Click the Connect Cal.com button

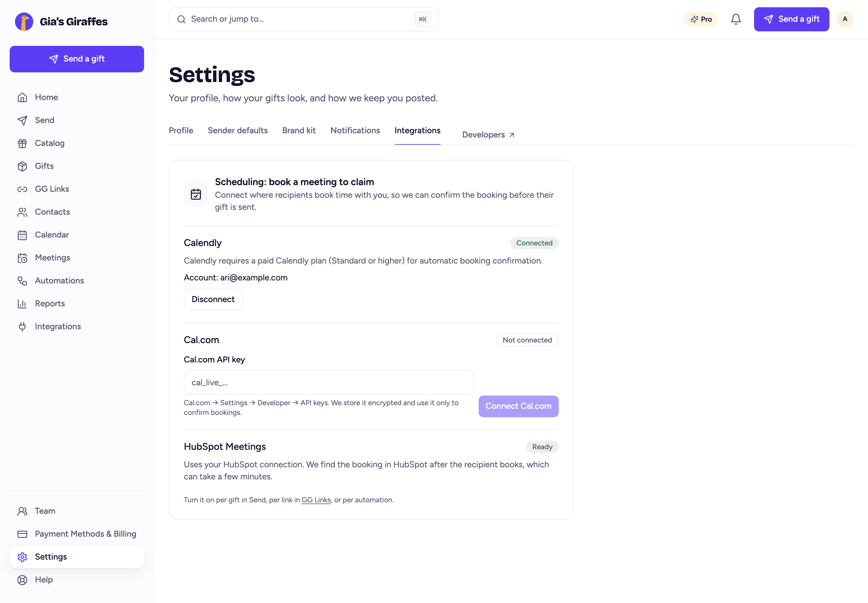point(518,406)
